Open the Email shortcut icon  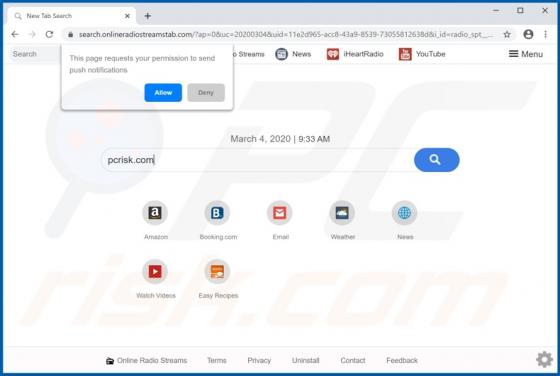pos(280,213)
